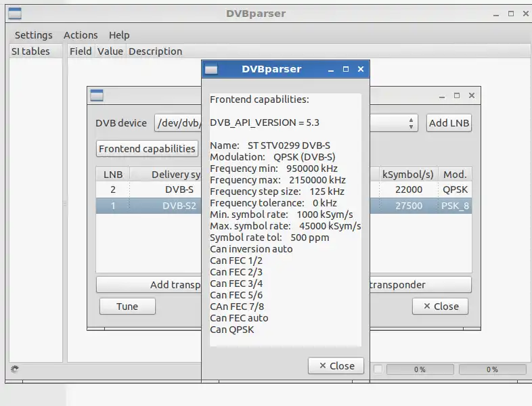The width and height of the screenshot is (532, 406).
Task: Click the Value column header
Action: click(x=110, y=51)
